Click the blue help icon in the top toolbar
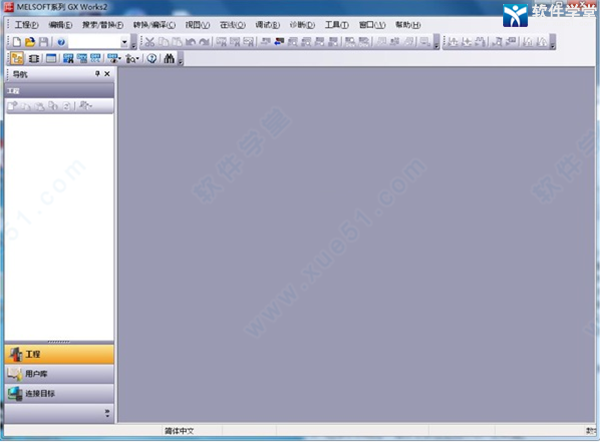 (x=61, y=42)
